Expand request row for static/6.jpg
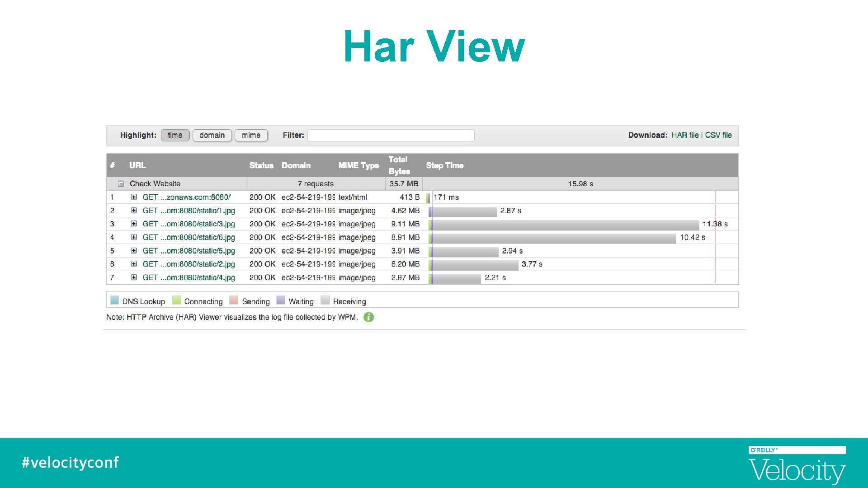The width and height of the screenshot is (868, 488). click(134, 237)
